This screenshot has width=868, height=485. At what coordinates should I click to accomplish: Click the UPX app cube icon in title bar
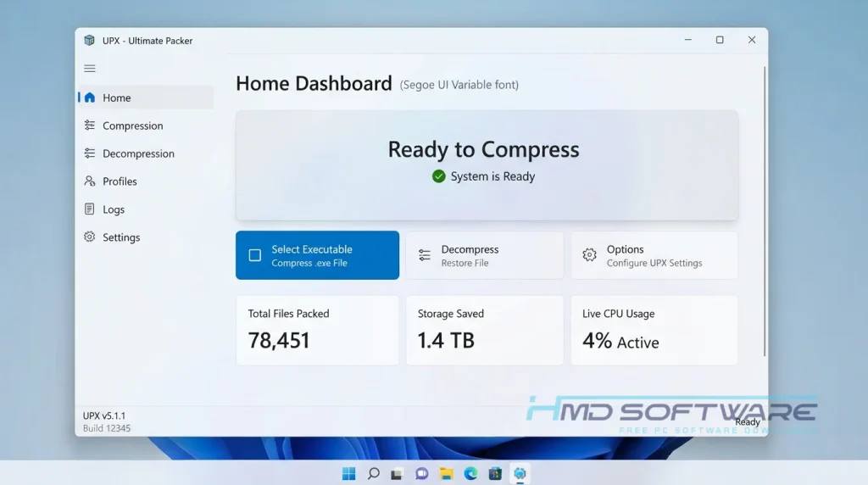(89, 41)
